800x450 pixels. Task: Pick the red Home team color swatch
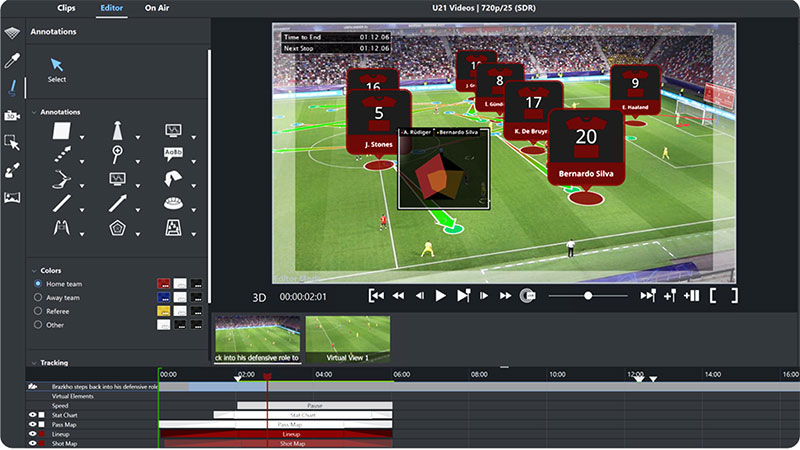click(x=164, y=284)
